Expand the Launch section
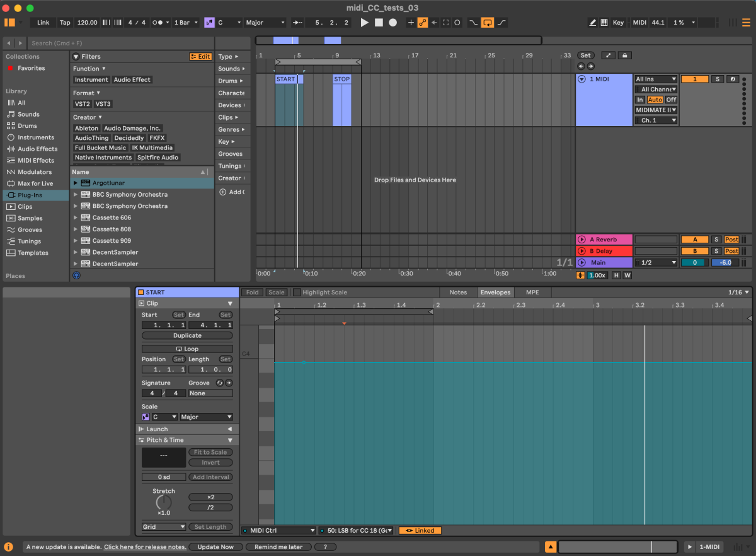The image size is (756, 556). pyautogui.click(x=230, y=429)
